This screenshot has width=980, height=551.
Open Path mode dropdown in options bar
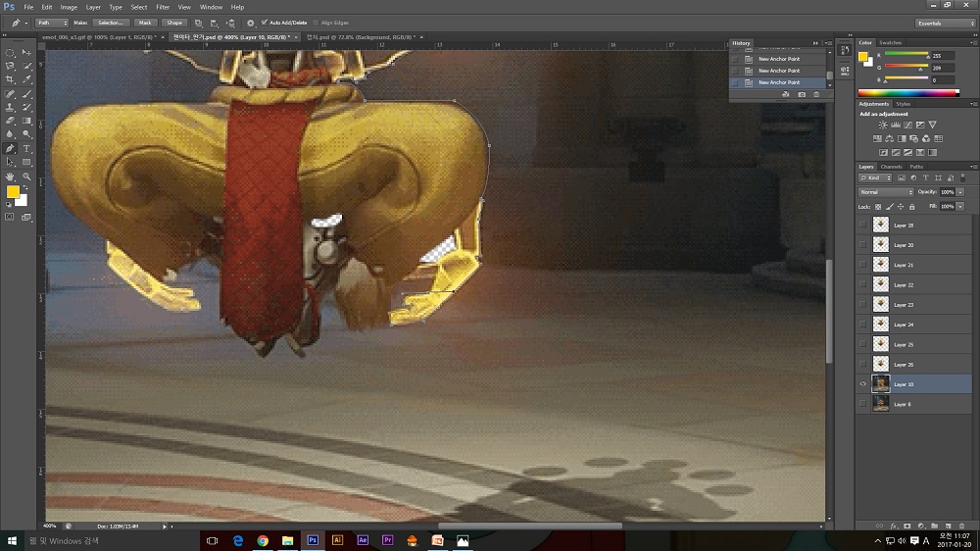[51, 24]
